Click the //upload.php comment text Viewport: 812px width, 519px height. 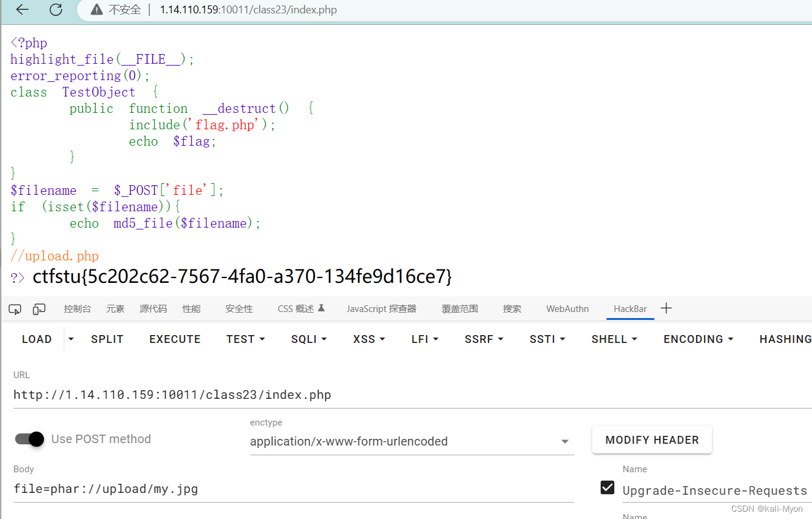[x=55, y=256]
